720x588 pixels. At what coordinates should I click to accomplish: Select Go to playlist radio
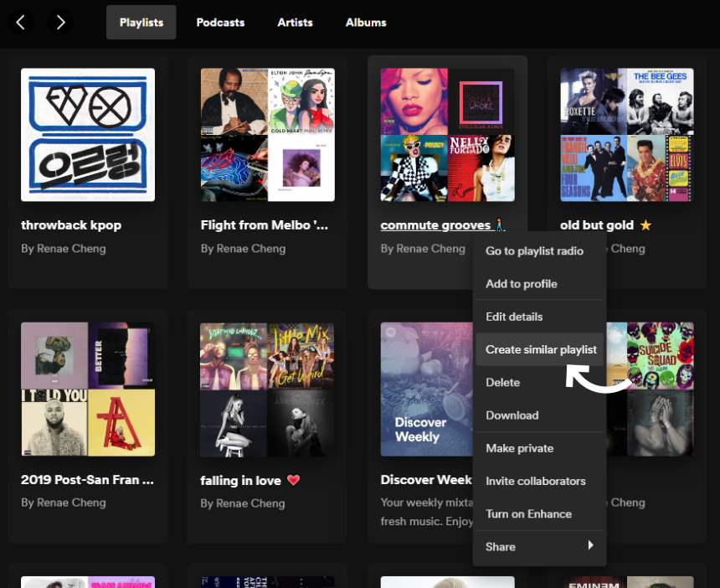click(534, 250)
